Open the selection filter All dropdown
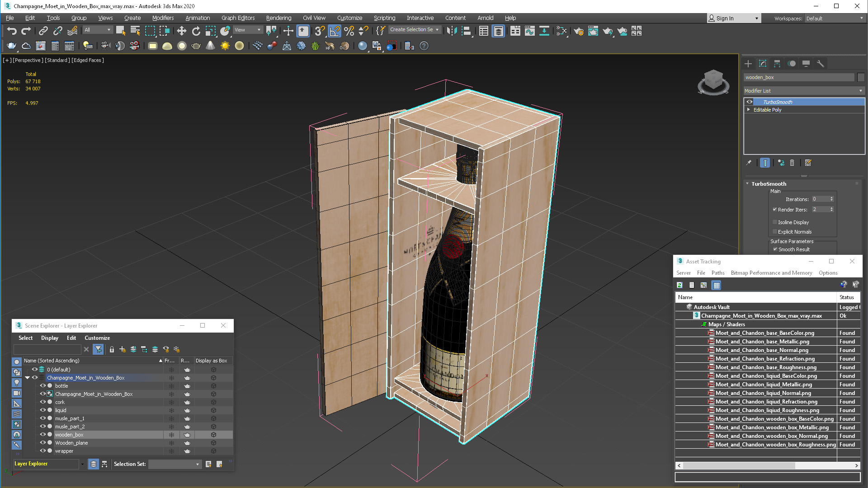The image size is (868, 488). [98, 30]
